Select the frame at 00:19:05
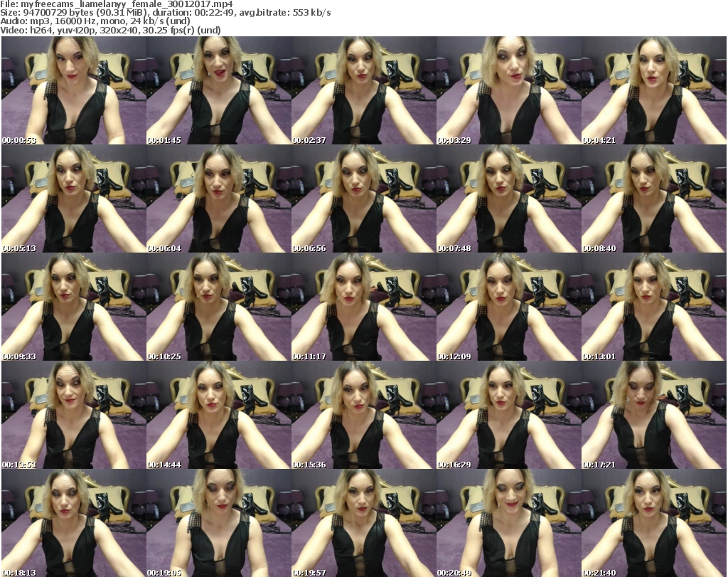728x577 pixels. [x=219, y=523]
